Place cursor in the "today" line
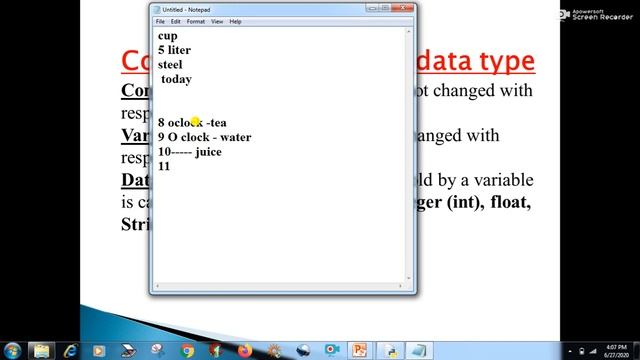Image resolution: width=640 pixels, height=360 pixels. (x=176, y=79)
